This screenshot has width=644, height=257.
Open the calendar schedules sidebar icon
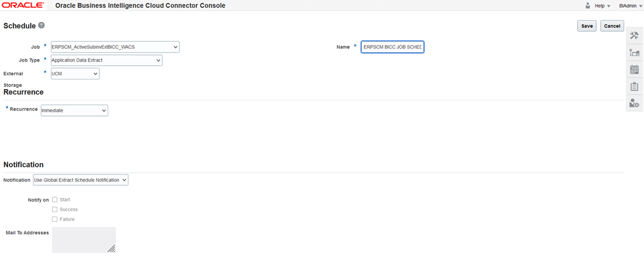click(634, 69)
